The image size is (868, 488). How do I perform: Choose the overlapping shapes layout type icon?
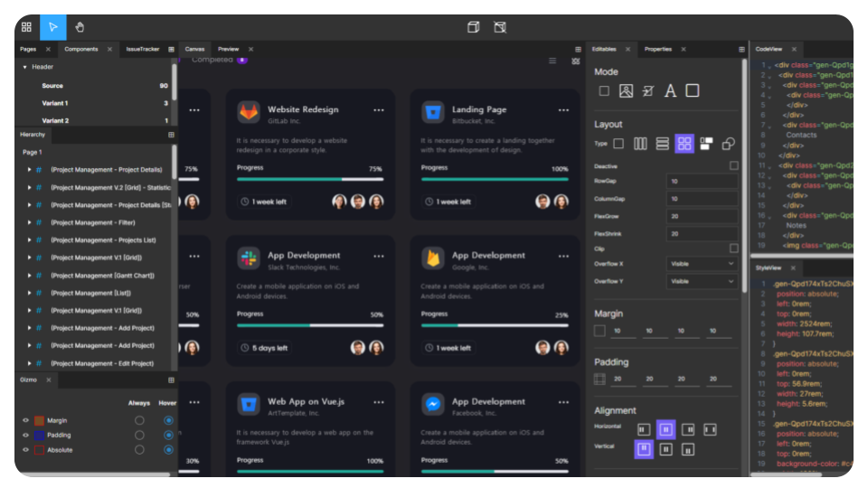[x=729, y=144]
